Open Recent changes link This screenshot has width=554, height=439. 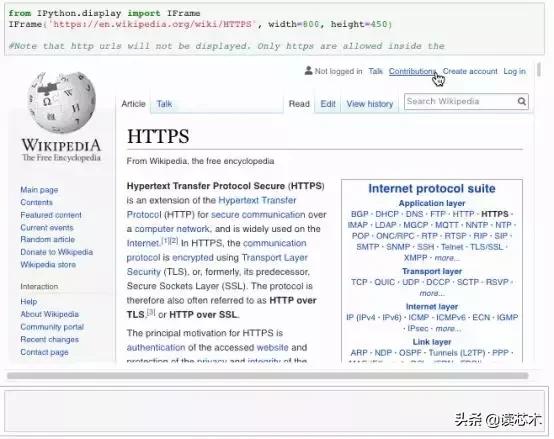coord(49,339)
